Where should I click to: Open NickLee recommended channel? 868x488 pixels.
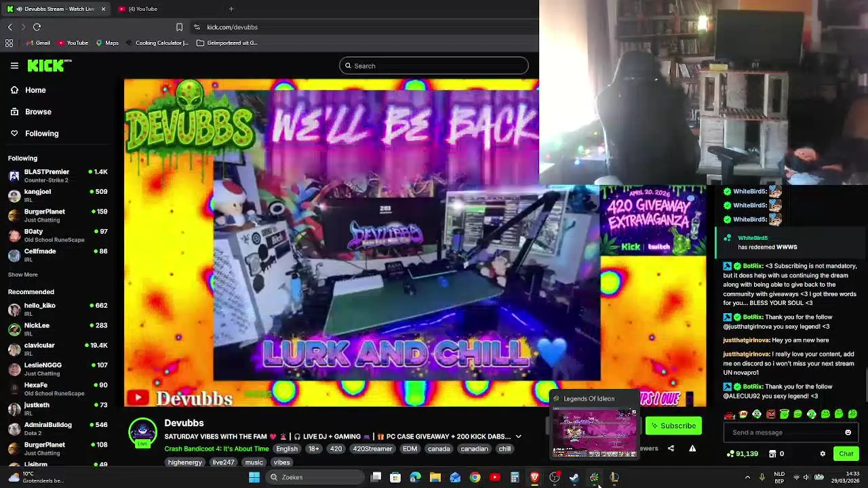[58, 329]
